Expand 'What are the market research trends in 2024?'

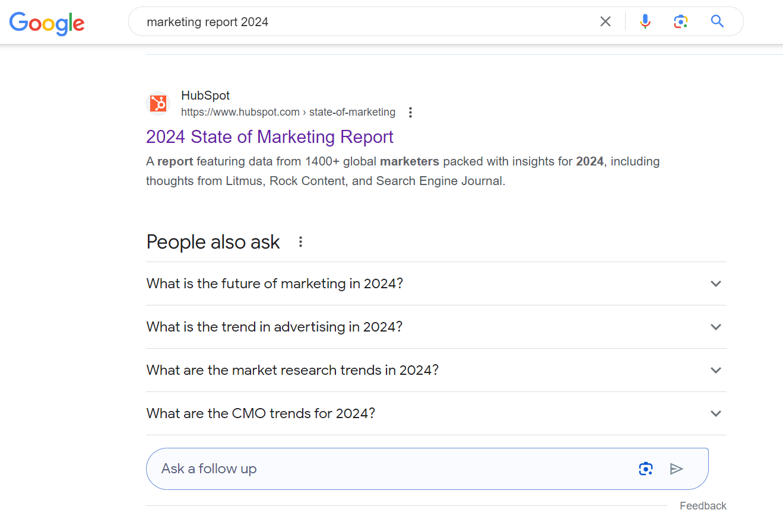tap(436, 370)
